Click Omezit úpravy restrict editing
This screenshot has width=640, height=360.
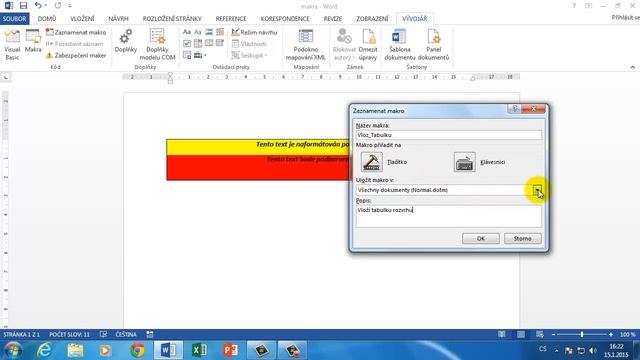368,45
